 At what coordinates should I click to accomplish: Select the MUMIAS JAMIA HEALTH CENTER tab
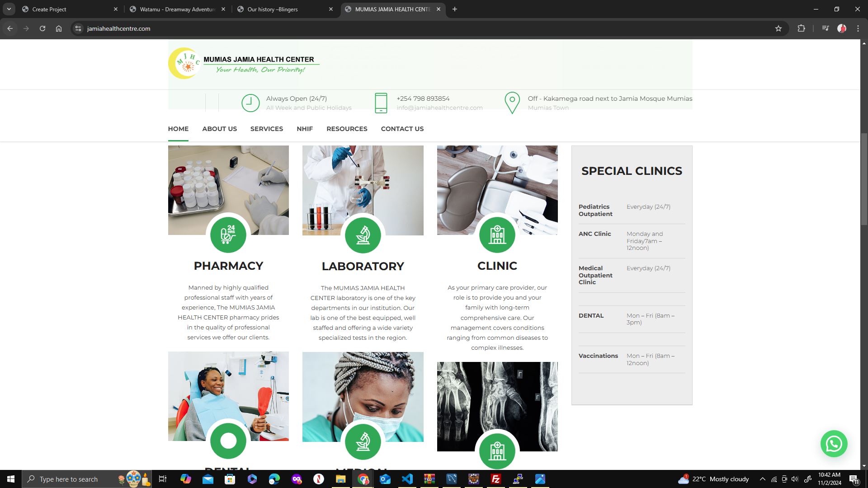[x=392, y=9]
